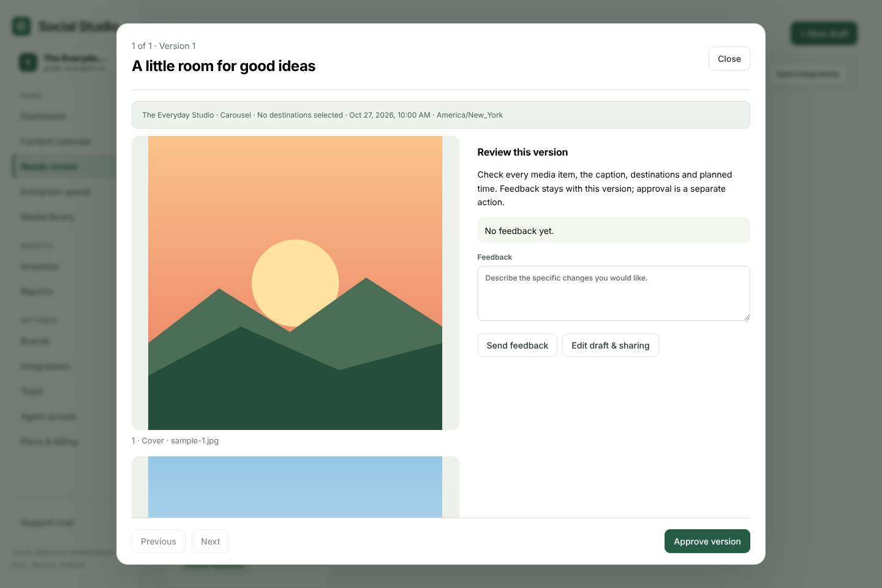Open Edit draft & sharing
Viewport: 882px width, 588px height.
[610, 345]
